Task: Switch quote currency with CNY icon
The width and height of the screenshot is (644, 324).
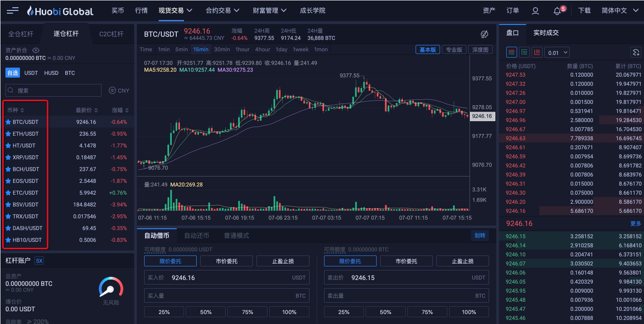Action: 112,90
